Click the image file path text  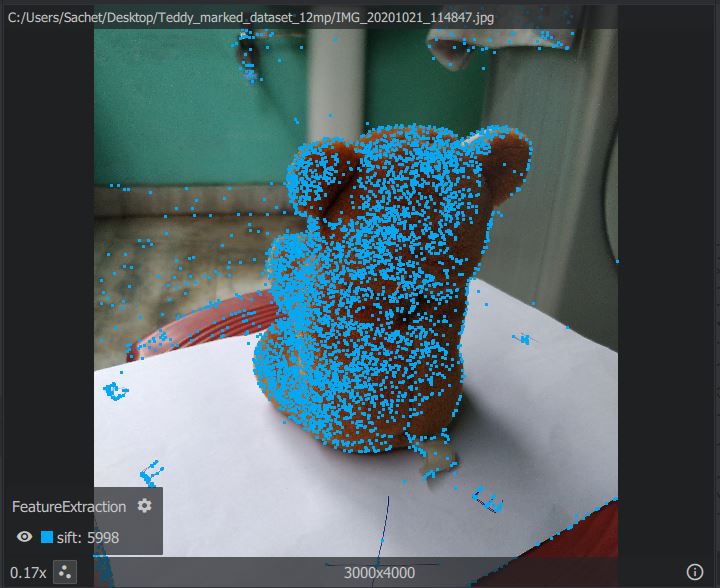pos(251,18)
